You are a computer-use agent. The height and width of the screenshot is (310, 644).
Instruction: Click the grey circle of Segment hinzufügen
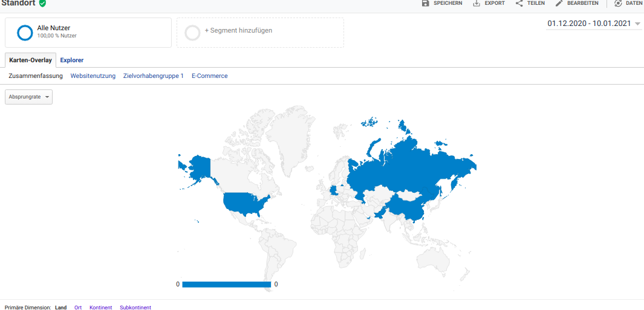(192, 33)
